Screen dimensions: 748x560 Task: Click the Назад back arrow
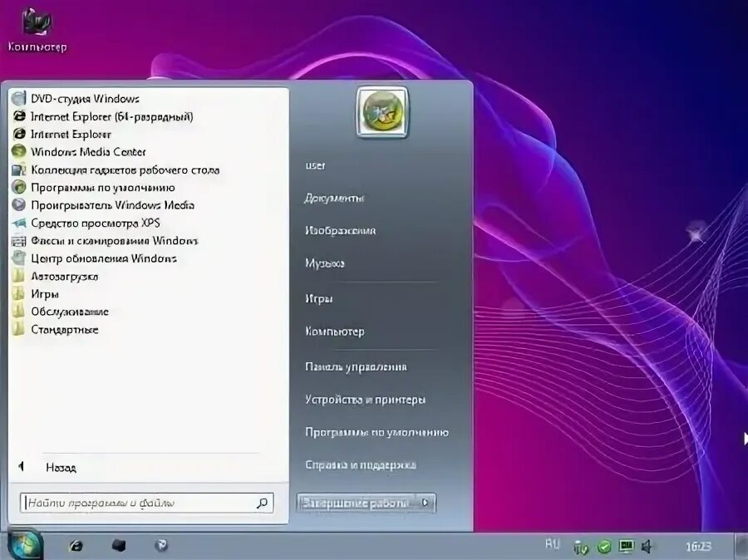click(21, 466)
